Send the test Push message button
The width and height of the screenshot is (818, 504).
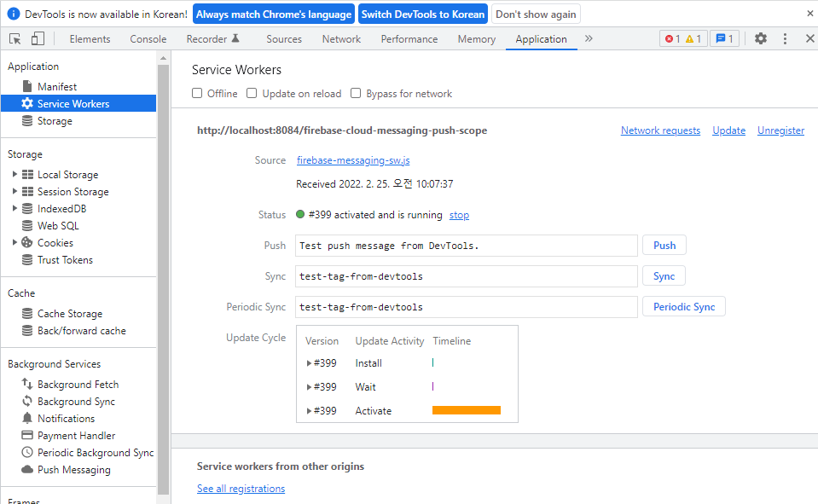click(664, 246)
